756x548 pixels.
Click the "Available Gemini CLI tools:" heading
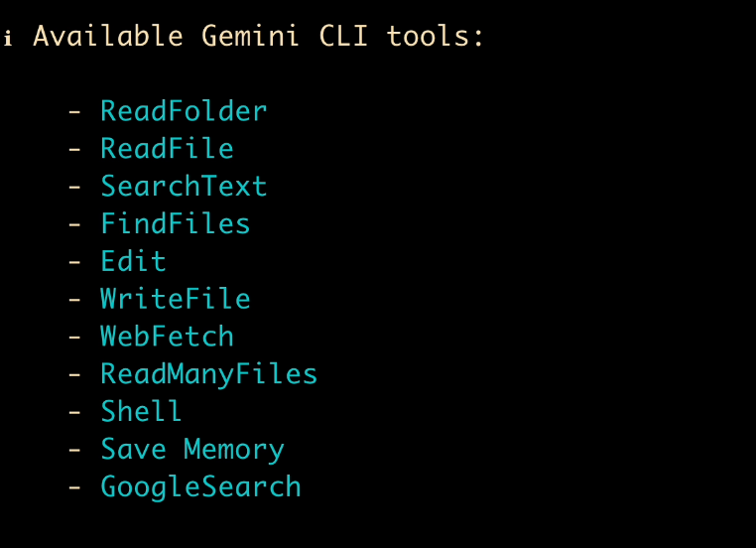[x=258, y=37]
